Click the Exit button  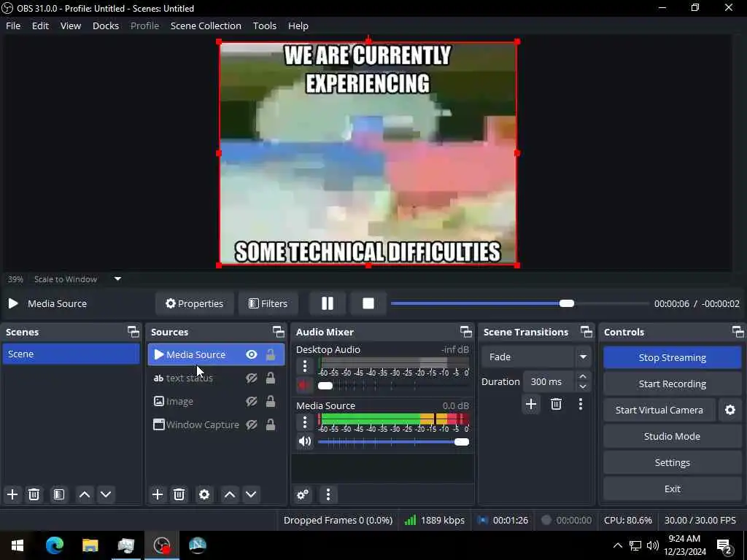672,489
